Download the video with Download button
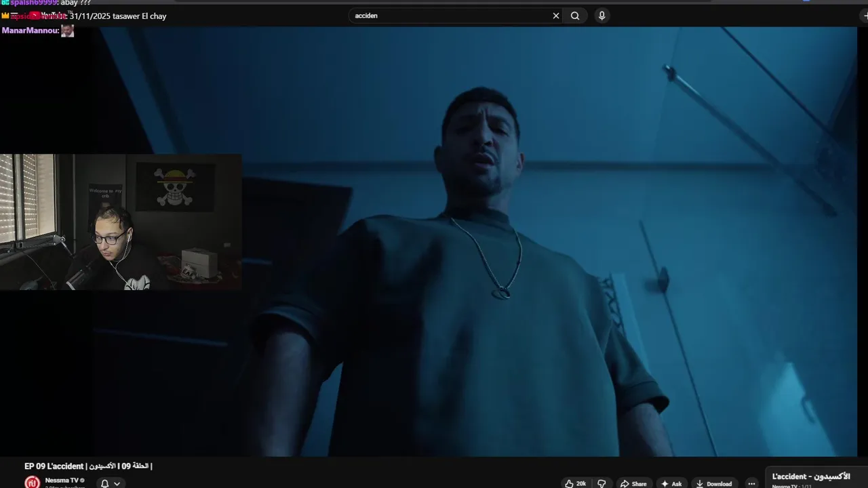The height and width of the screenshot is (488, 868). coord(714,483)
